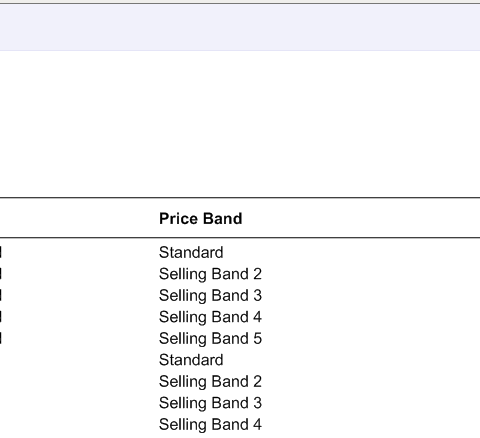Choose the upper Selling Band 3 entry
The width and height of the screenshot is (480, 438).
pyautogui.click(x=210, y=295)
